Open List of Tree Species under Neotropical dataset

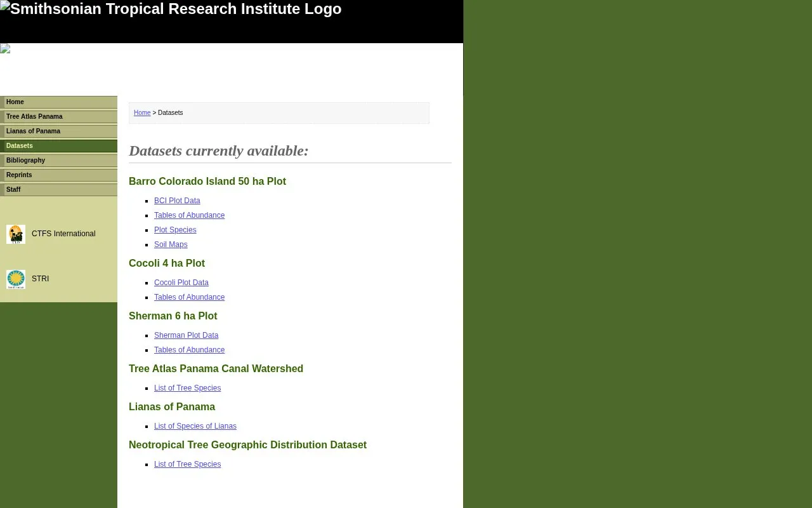187,464
